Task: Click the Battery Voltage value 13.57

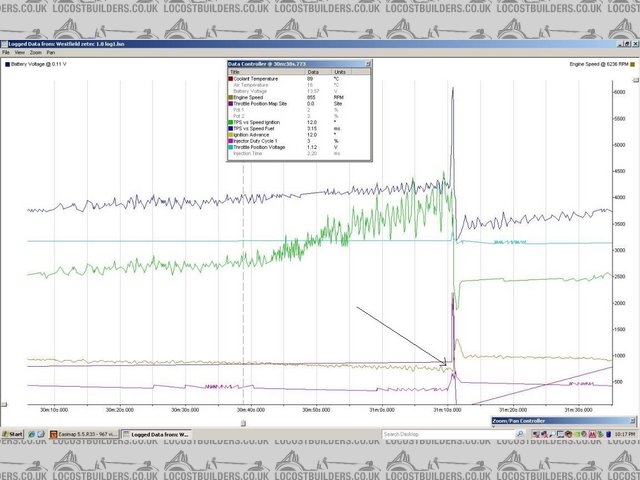Action: [313, 91]
